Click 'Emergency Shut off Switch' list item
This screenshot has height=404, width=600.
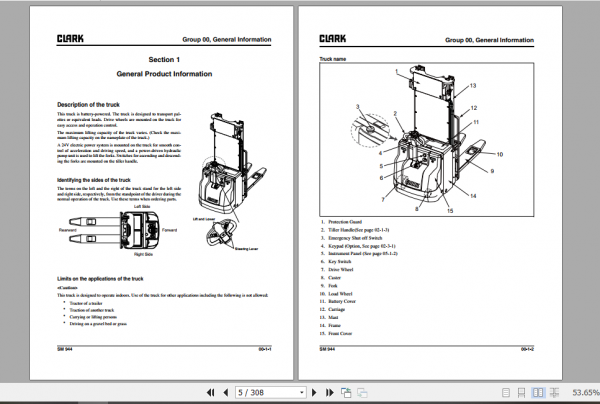pyautogui.click(x=355, y=238)
